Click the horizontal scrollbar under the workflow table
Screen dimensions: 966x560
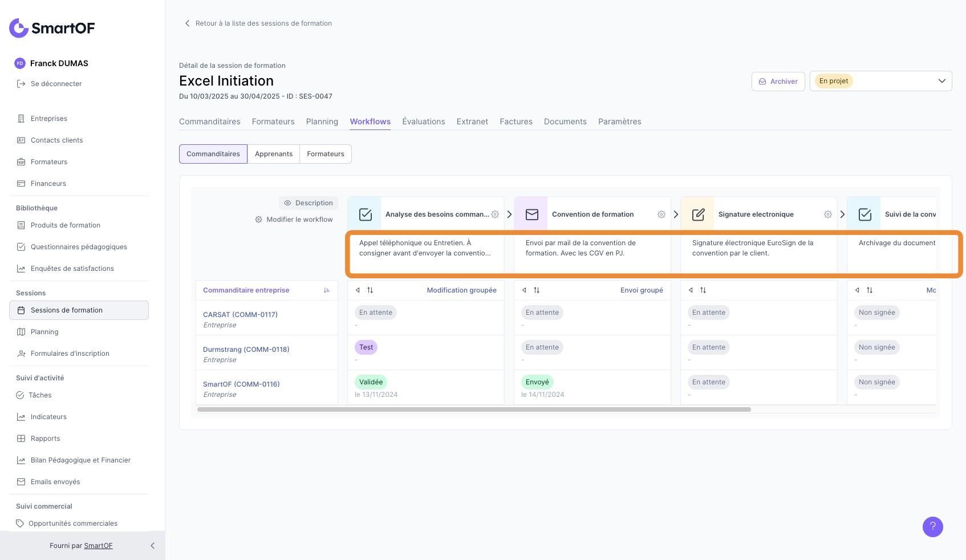(473, 409)
